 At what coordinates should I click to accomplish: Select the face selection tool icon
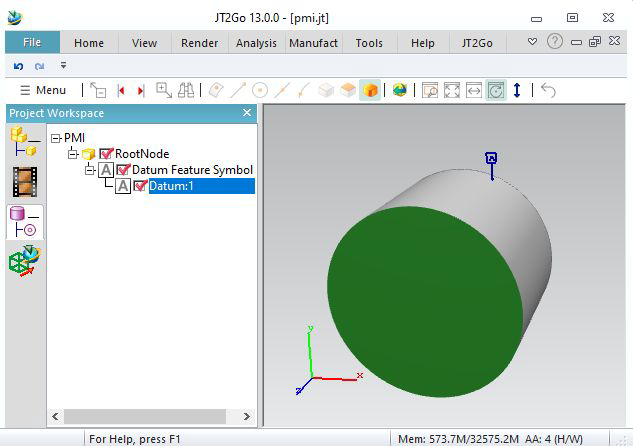pyautogui.click(x=216, y=90)
